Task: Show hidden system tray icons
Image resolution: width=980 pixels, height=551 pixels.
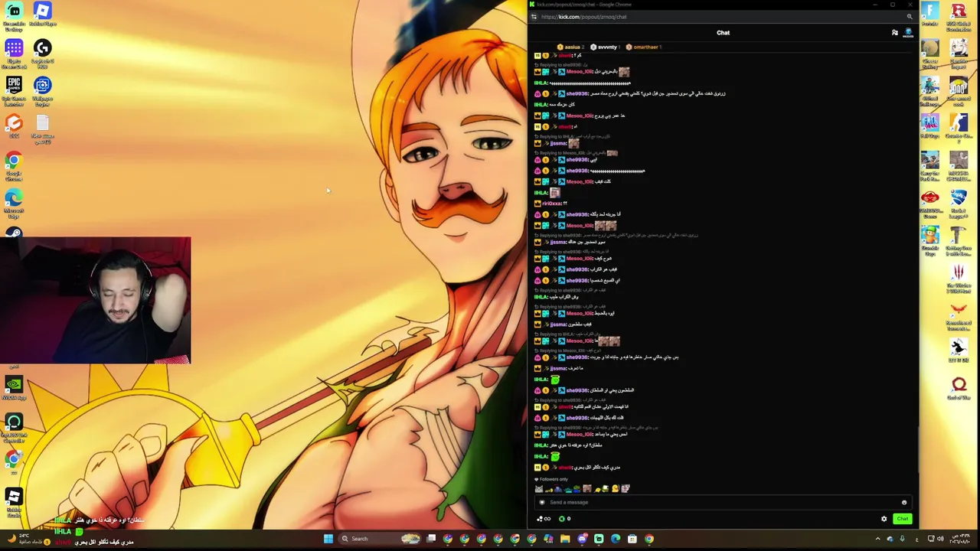Action: 877,539
